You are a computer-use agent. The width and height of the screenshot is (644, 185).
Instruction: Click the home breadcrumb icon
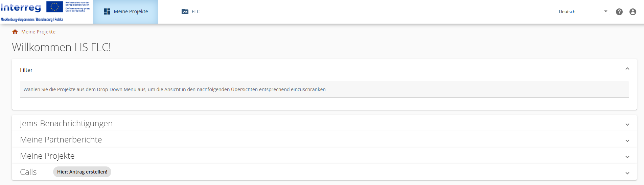pyautogui.click(x=15, y=32)
